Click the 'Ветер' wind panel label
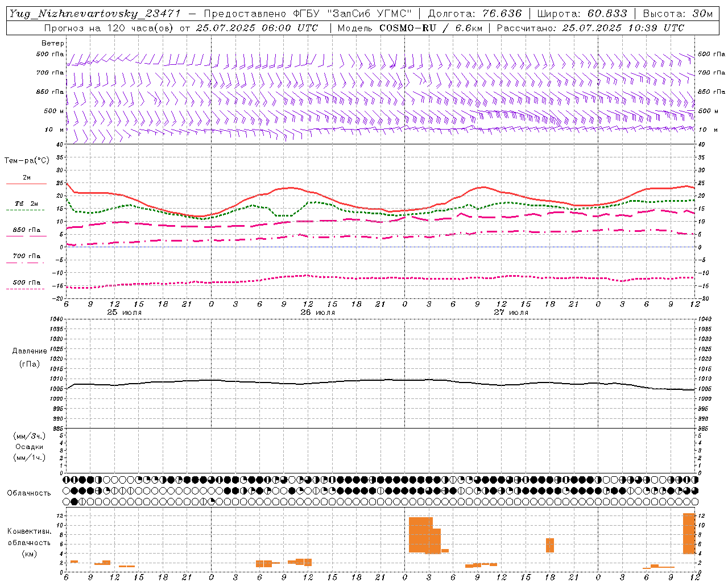This screenshot has width=728, height=582. [53, 43]
